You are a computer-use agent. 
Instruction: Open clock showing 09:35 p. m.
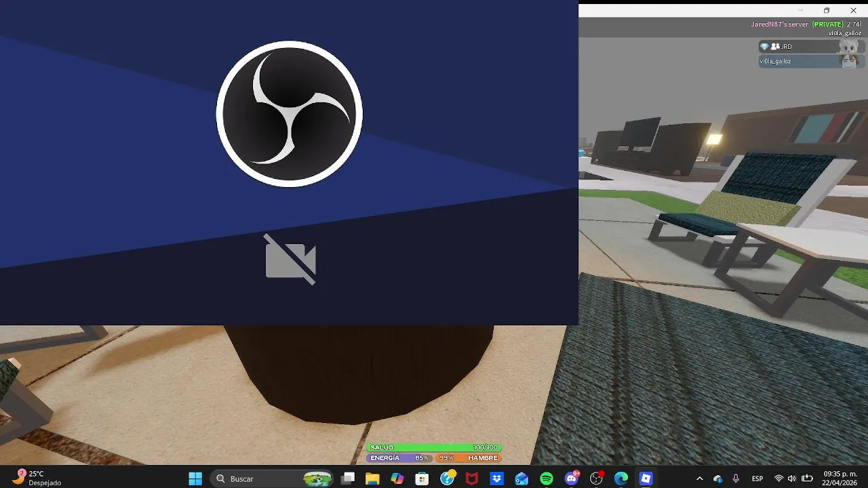(x=840, y=478)
